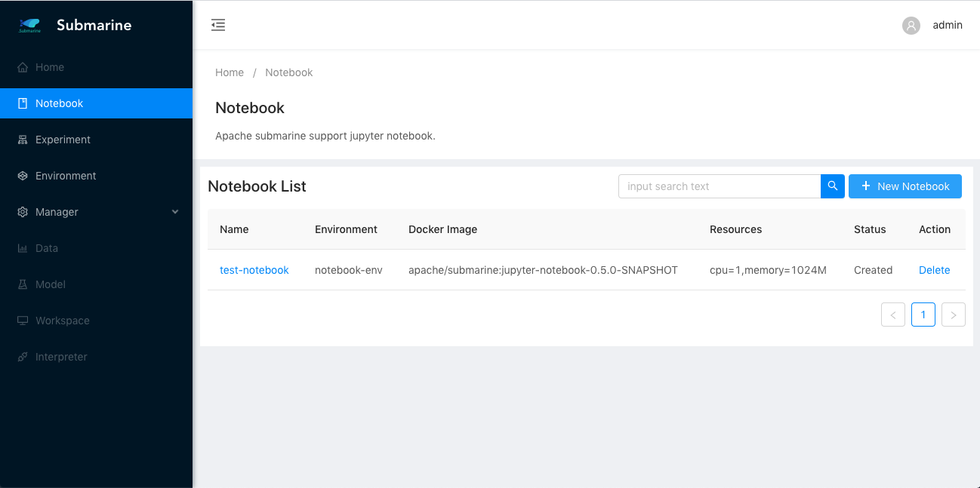Viewport: 980px width, 488px height.
Task: Click the Home icon in sidebar
Action: pyautogui.click(x=23, y=67)
